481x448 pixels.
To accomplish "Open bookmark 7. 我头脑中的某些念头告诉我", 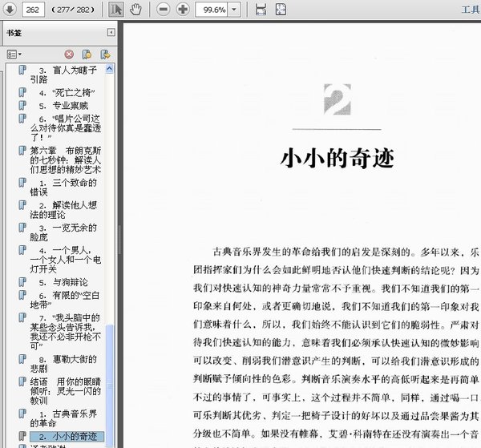I will 66,332.
